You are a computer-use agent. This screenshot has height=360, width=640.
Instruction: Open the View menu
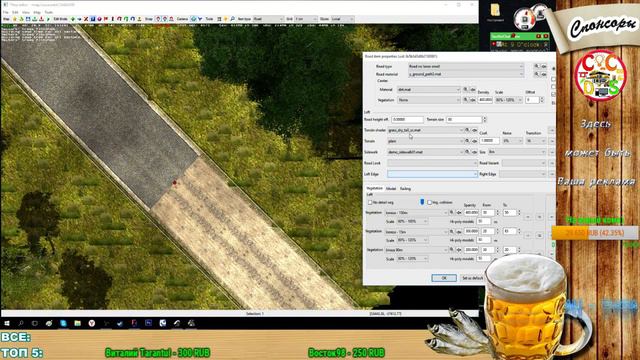[26, 12]
